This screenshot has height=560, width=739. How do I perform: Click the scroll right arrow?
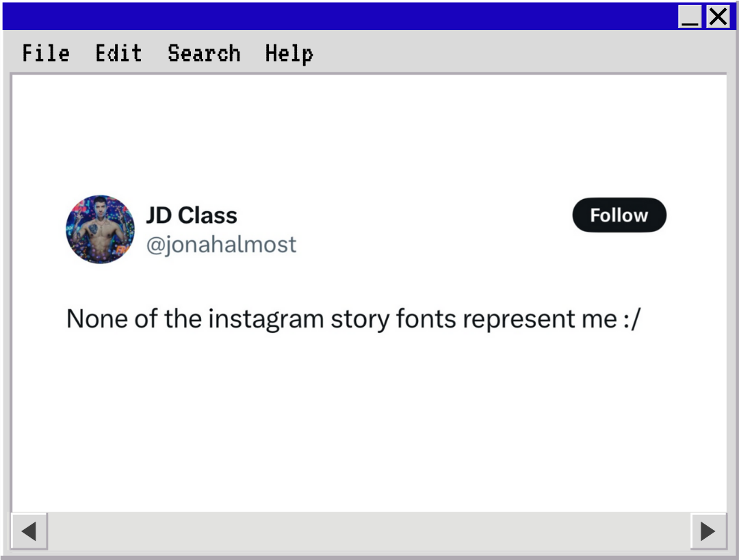[x=708, y=531]
